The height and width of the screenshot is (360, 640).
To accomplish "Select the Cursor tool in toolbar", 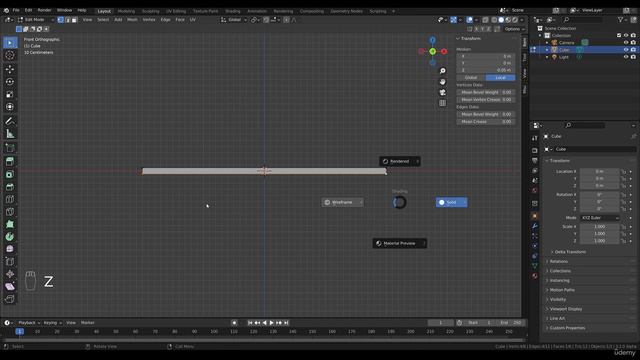I will point(10,55).
